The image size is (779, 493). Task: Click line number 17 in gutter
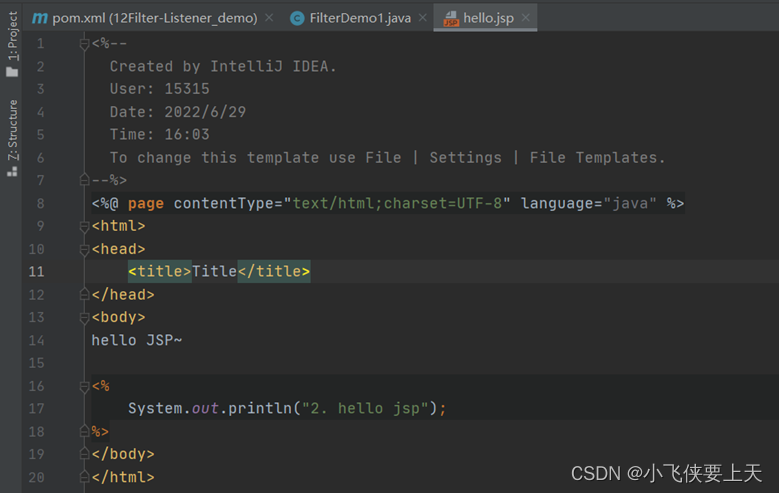click(x=36, y=409)
